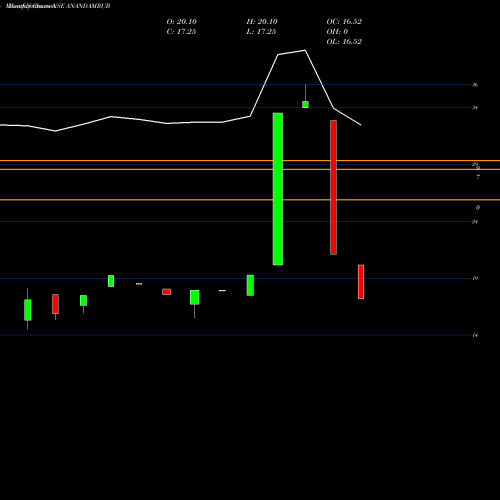Click the 'OL: 16.52' readout

pos(344,42)
